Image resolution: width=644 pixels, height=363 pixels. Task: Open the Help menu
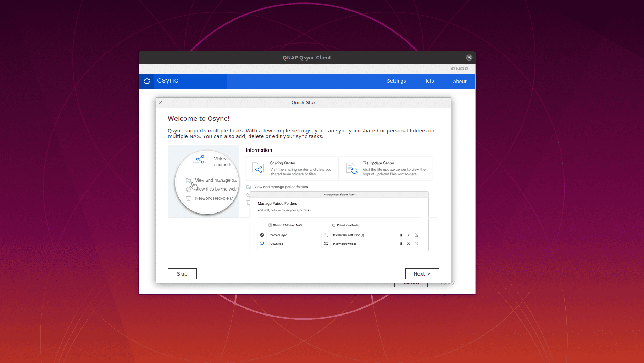point(428,81)
